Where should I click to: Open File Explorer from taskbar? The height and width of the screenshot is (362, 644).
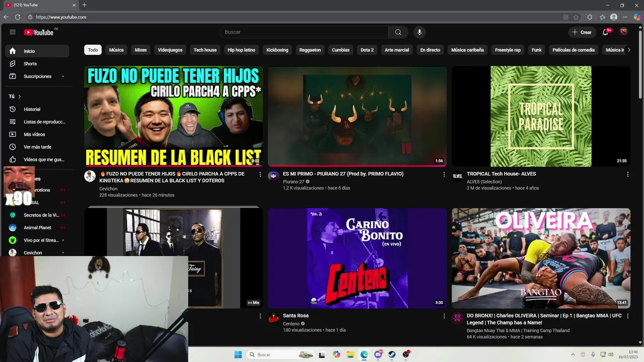350,354
